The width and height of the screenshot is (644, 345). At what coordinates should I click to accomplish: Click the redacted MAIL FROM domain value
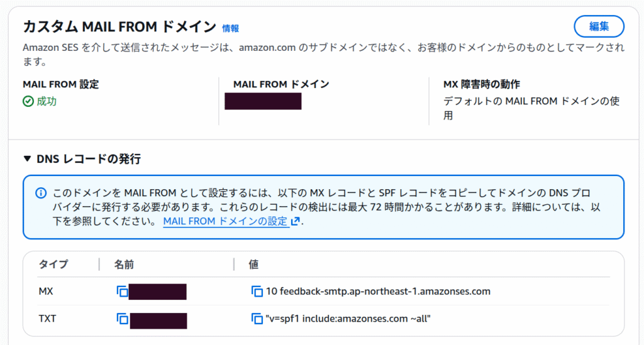(263, 101)
